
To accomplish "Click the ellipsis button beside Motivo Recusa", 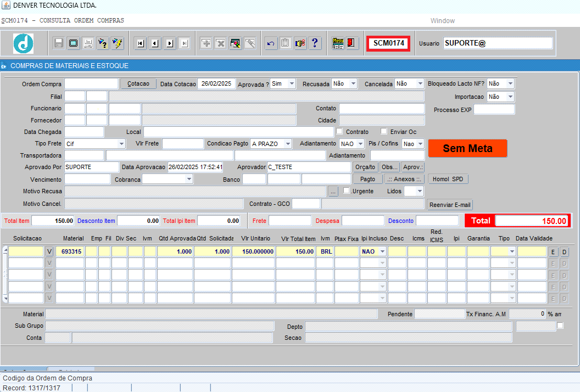I will [x=333, y=192].
